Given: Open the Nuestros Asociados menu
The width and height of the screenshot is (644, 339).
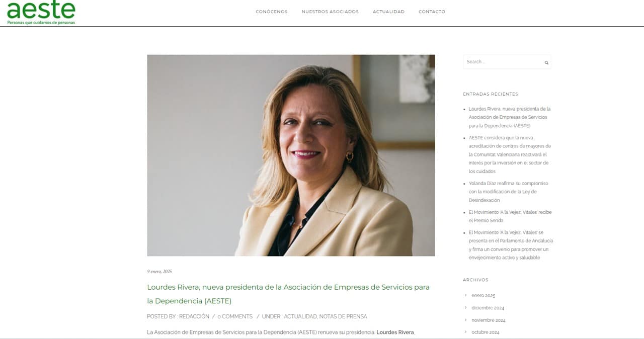Looking at the screenshot, I should [x=330, y=12].
